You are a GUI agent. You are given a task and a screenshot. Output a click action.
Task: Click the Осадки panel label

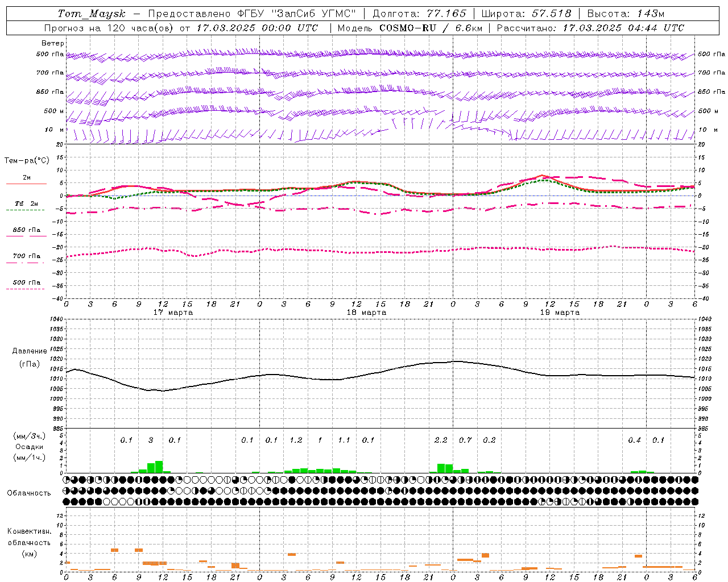point(30,447)
